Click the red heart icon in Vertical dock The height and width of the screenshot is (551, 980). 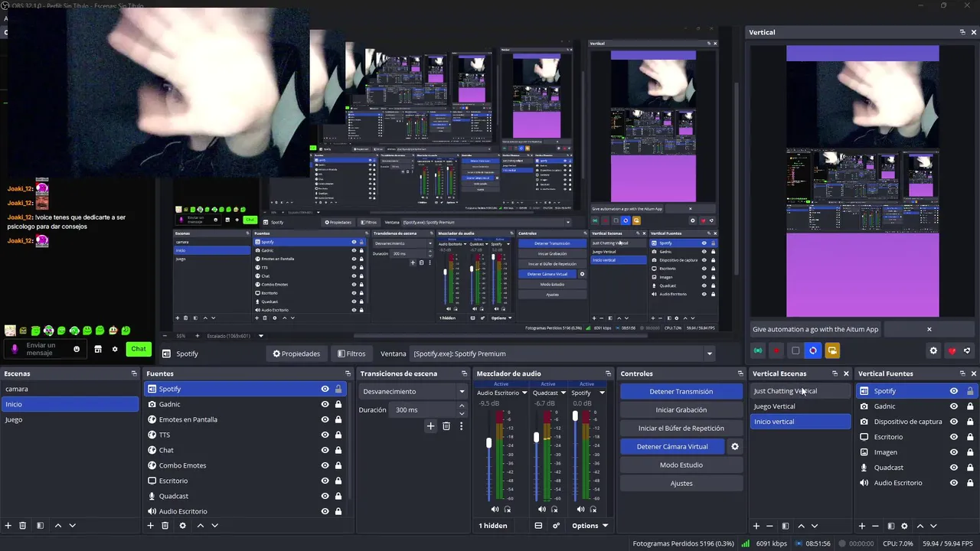click(952, 350)
